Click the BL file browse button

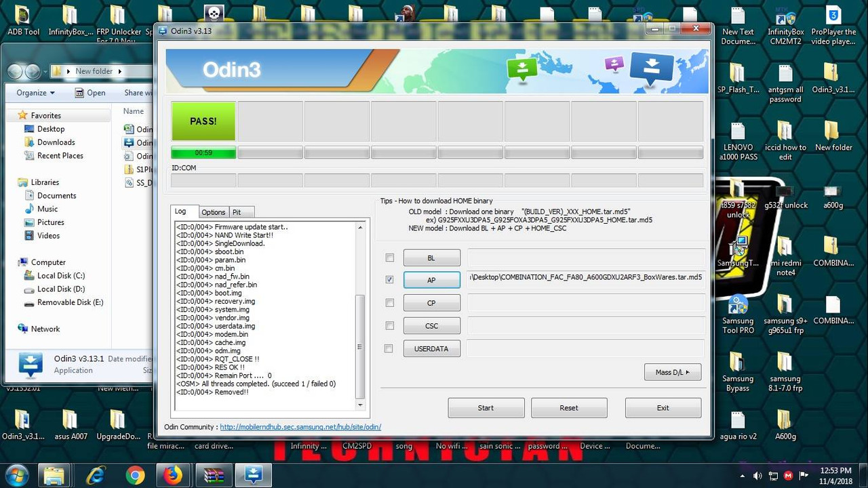pyautogui.click(x=432, y=258)
